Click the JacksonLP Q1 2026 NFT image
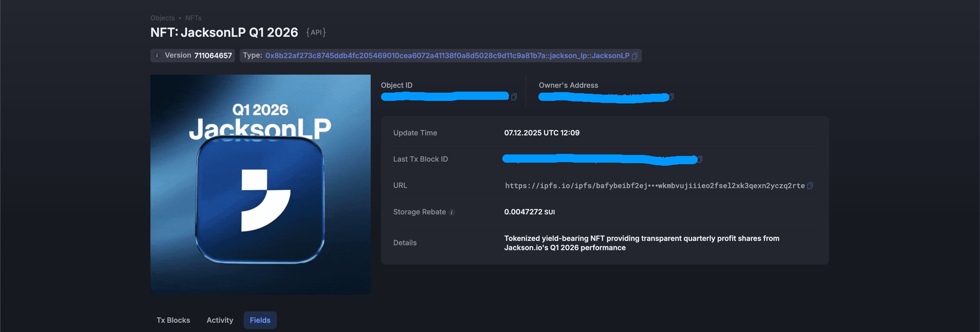 (260, 185)
